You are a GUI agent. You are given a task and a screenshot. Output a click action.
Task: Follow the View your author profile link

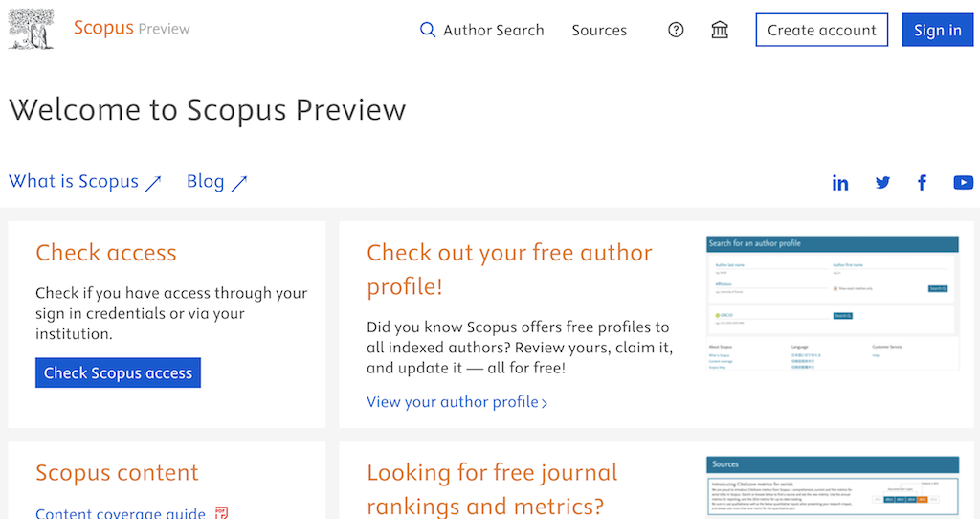tap(457, 402)
